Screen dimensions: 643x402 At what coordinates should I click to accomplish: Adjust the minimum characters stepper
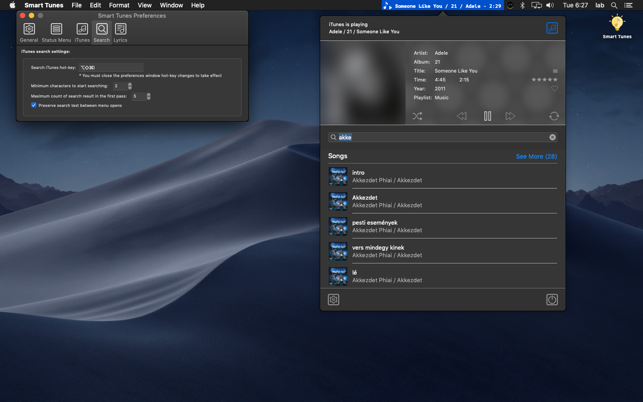click(x=130, y=86)
